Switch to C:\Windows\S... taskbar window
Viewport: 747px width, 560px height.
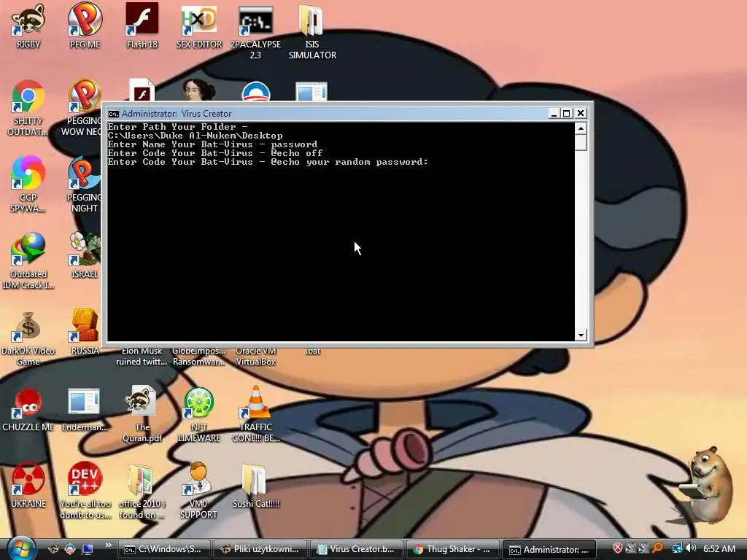pos(164,549)
